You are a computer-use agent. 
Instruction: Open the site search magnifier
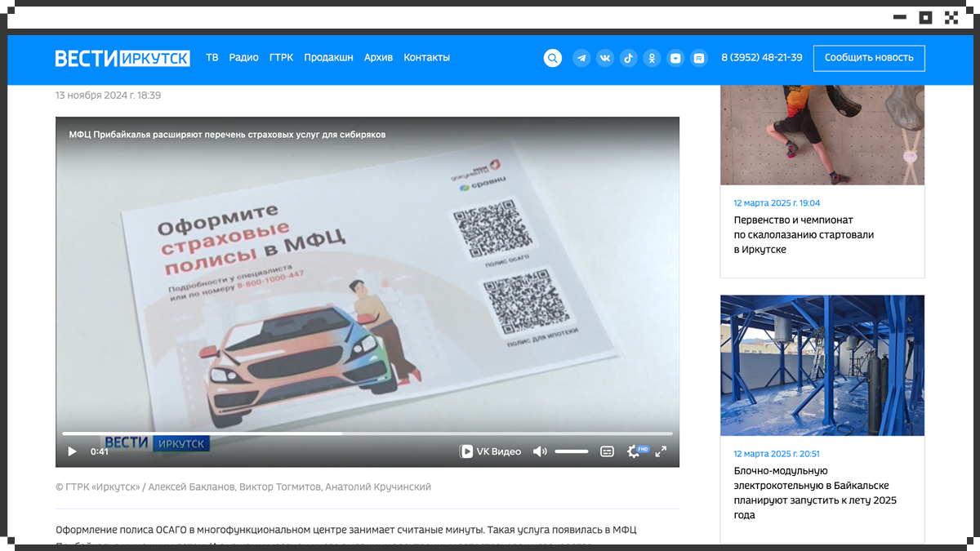point(553,58)
